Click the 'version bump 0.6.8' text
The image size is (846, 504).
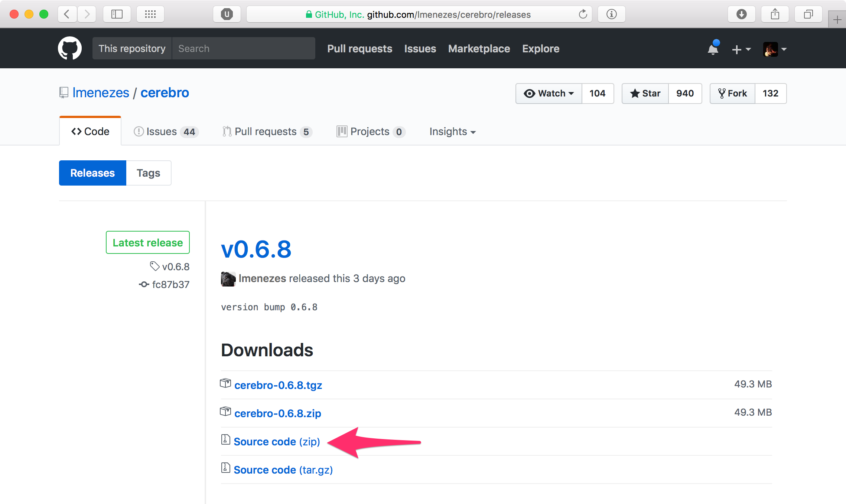269,307
